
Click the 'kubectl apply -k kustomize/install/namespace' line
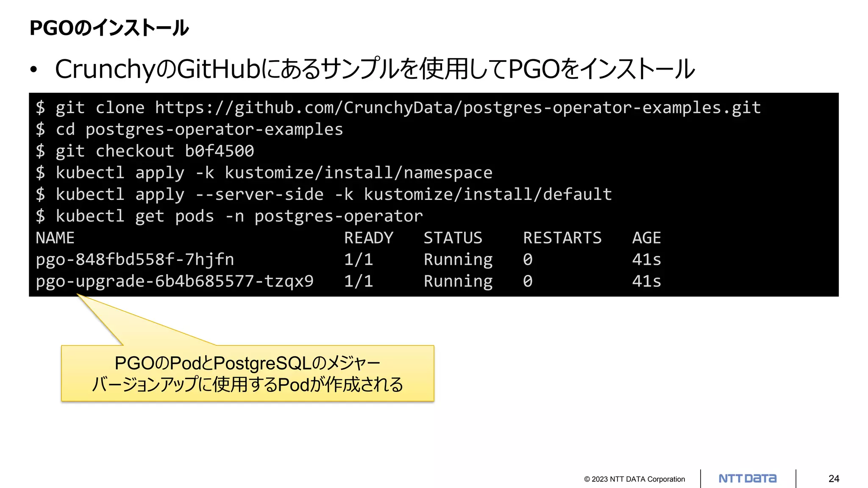[264, 173]
